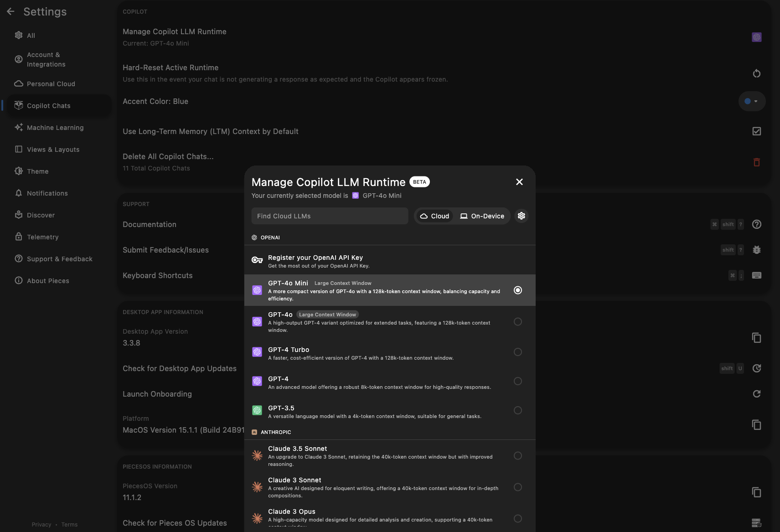
Task: Select the GPT-4o radio button
Action: point(517,321)
